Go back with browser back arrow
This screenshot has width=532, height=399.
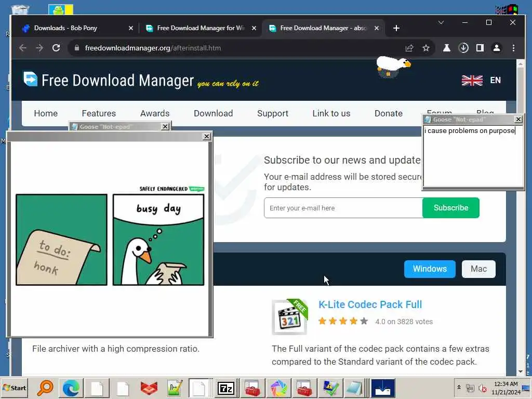[23, 48]
